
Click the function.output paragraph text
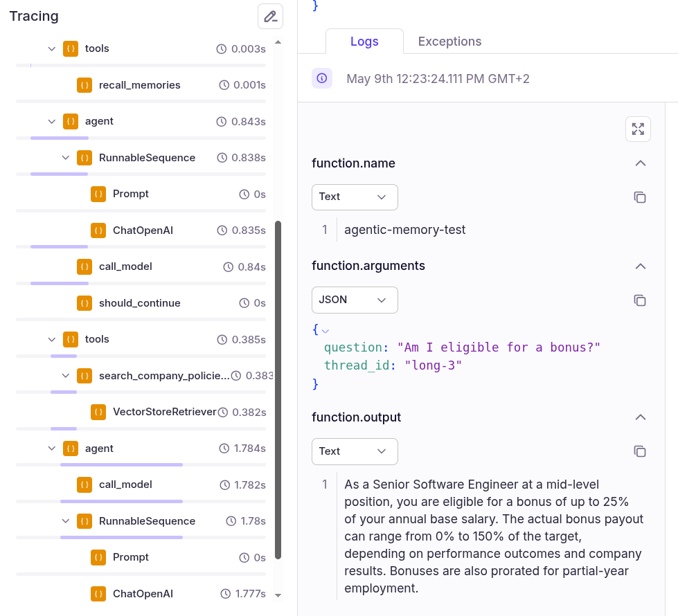494,536
